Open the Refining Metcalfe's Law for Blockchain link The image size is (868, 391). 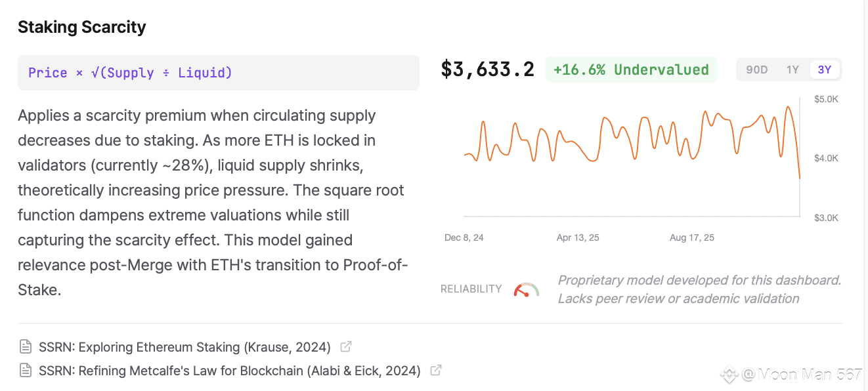(x=229, y=371)
